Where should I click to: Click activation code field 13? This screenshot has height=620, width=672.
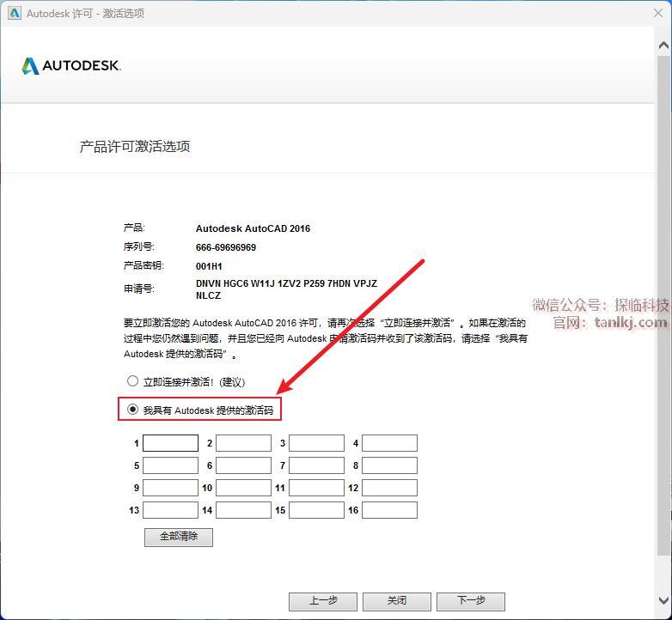tap(170, 510)
